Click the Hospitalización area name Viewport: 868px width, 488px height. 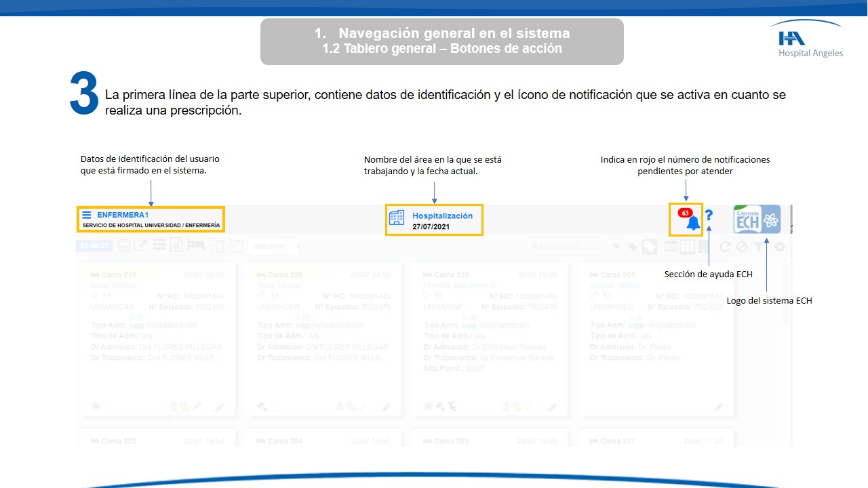coord(442,216)
